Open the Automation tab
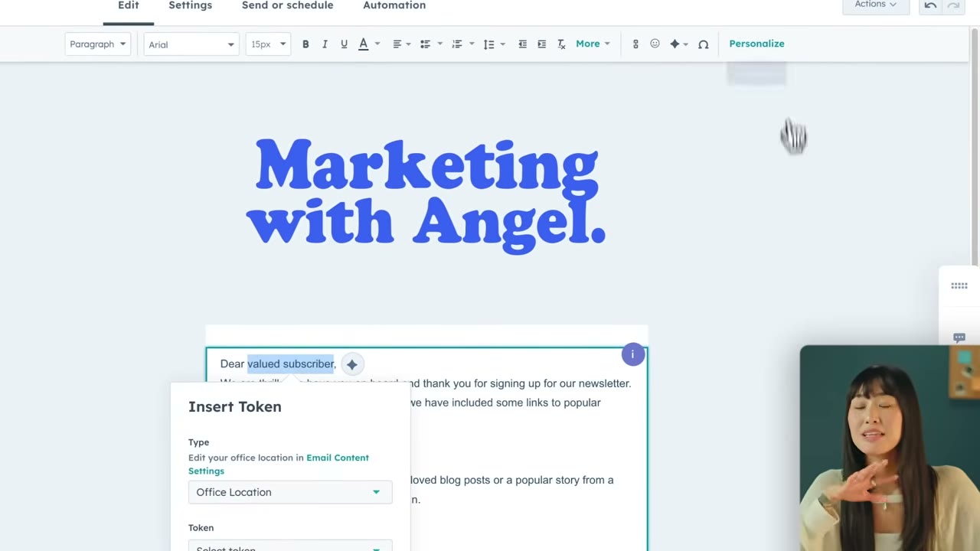 coord(394,5)
